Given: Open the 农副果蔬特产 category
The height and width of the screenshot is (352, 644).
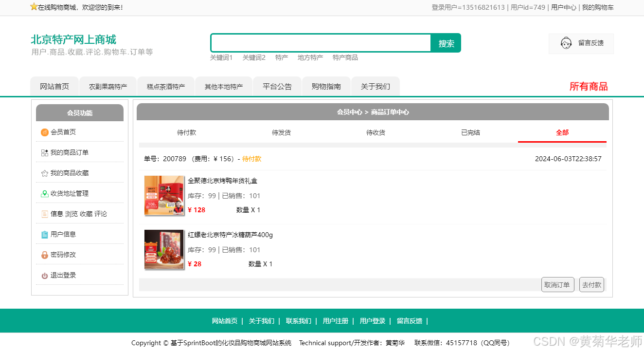Looking at the screenshot, I should [108, 87].
